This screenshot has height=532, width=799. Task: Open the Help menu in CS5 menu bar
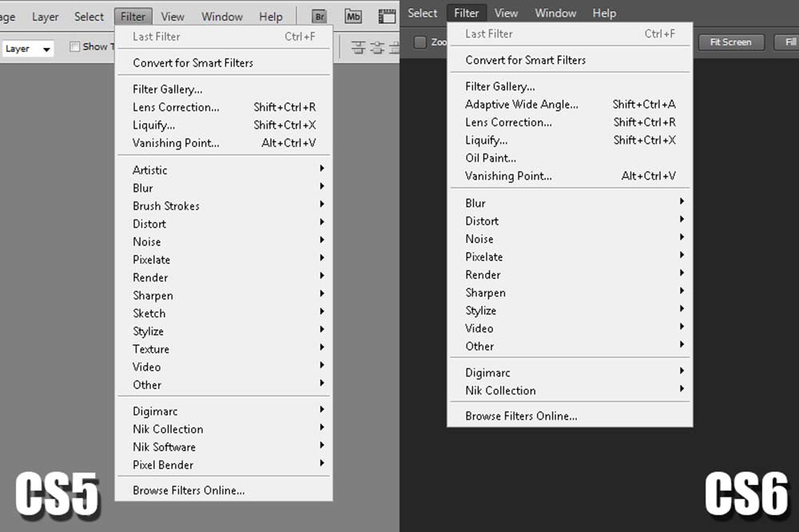pos(271,17)
